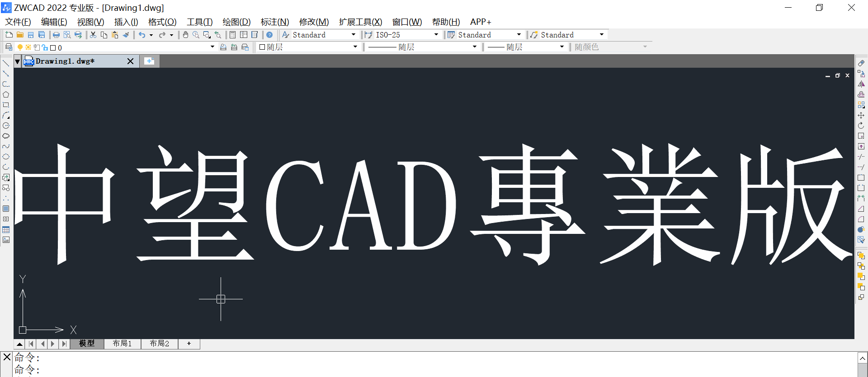Open the 绘图(D) menu
Screen dimensions: 868x377
237,22
